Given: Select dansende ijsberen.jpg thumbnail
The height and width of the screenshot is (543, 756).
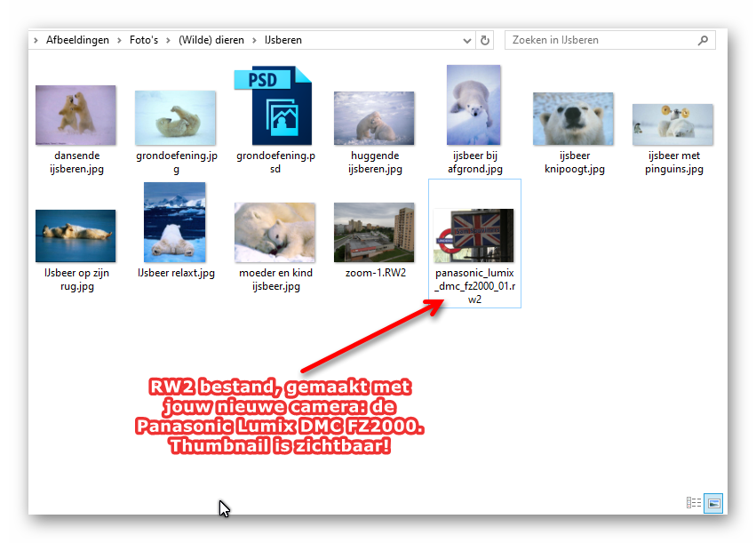Looking at the screenshot, I should point(76,115).
